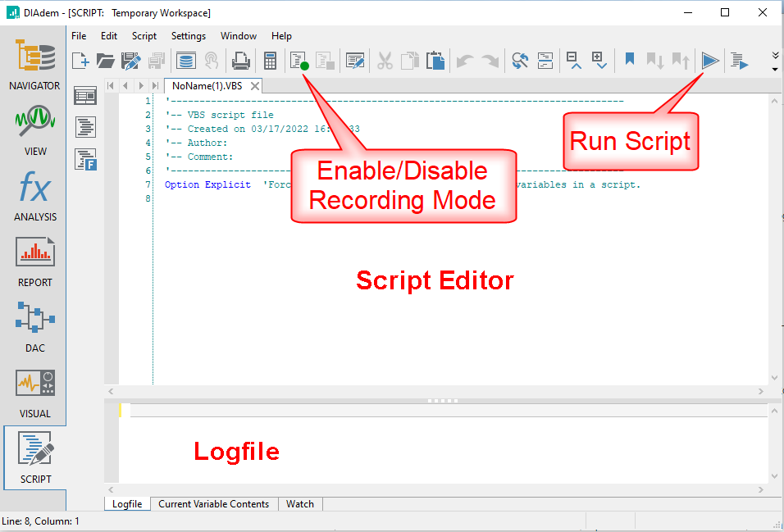The width and height of the screenshot is (784, 532).
Task: Collapse code regions with minus-box icon
Action: coord(573,60)
